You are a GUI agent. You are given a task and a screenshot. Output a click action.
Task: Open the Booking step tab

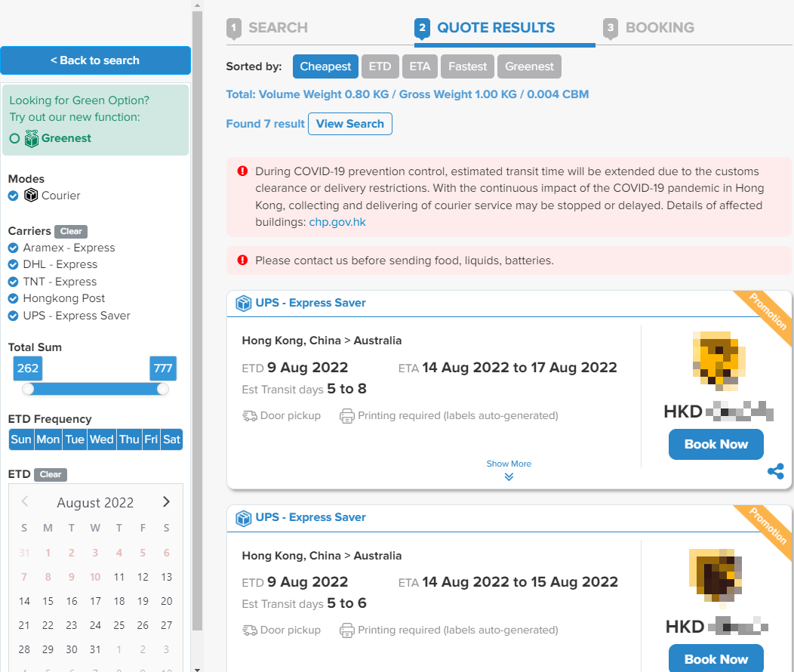point(648,28)
